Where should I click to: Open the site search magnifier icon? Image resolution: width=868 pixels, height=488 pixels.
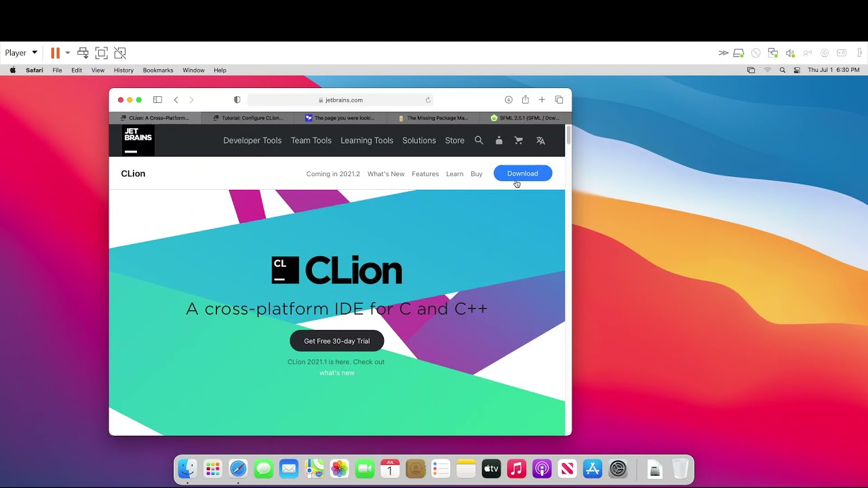[x=479, y=140]
